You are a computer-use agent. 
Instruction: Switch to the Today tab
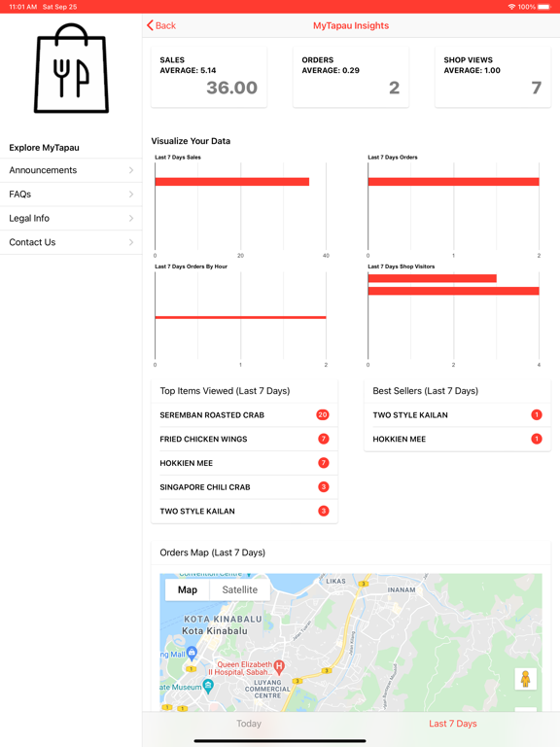[249, 724]
